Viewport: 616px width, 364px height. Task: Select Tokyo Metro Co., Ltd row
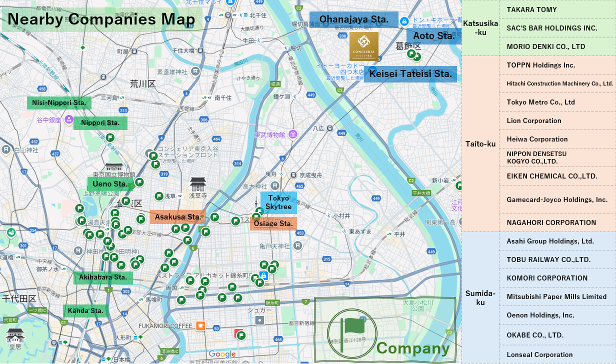click(557, 102)
